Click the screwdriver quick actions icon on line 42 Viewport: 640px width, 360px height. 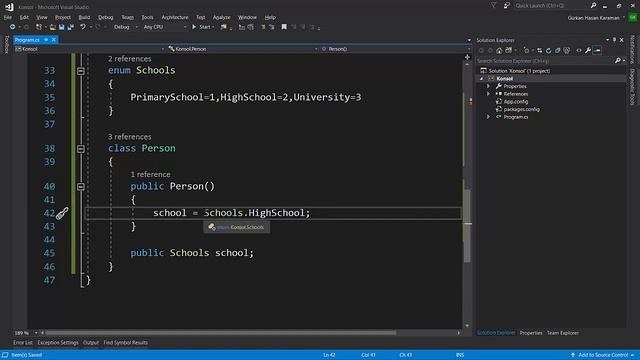point(62,213)
